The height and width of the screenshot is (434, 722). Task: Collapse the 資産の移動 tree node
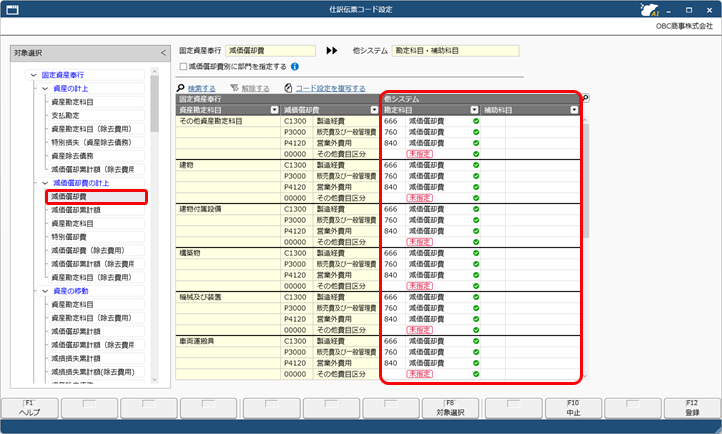pos(45,291)
